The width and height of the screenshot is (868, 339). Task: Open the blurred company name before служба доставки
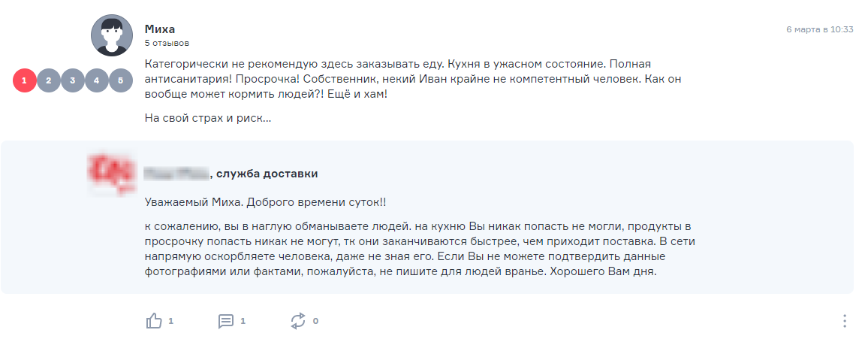coord(176,174)
